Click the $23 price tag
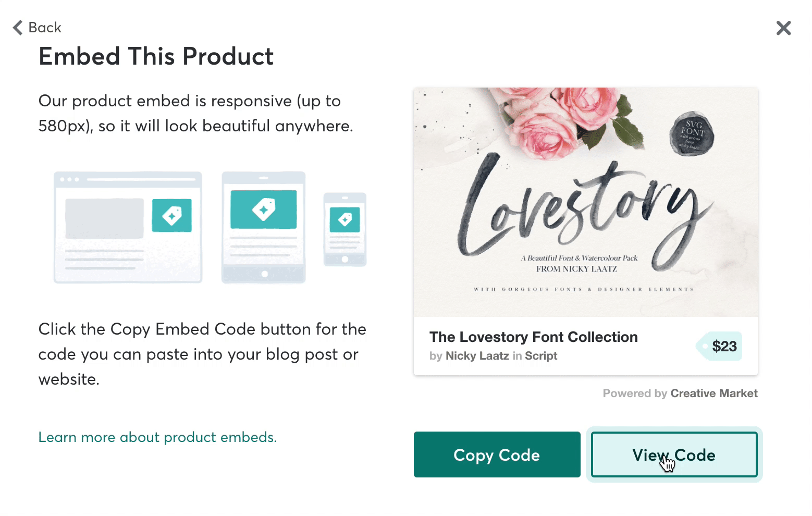The width and height of the screenshot is (812, 516). (x=719, y=346)
